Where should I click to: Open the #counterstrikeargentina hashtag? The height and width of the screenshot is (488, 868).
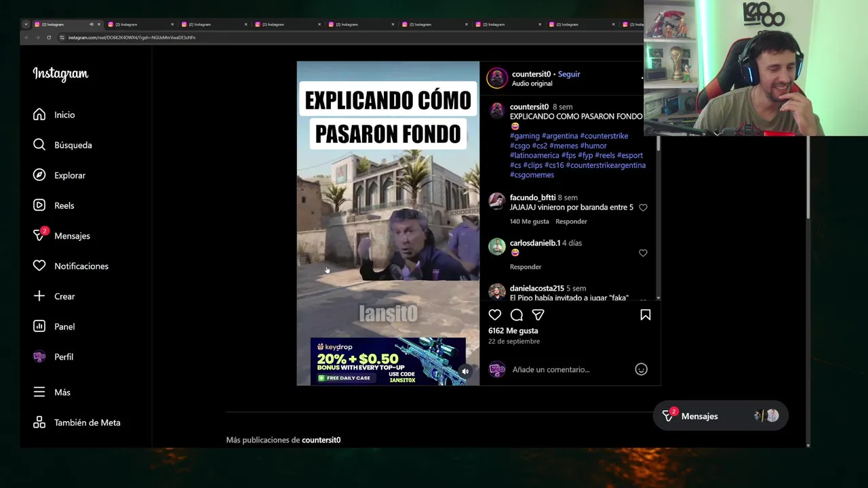pyautogui.click(x=606, y=165)
